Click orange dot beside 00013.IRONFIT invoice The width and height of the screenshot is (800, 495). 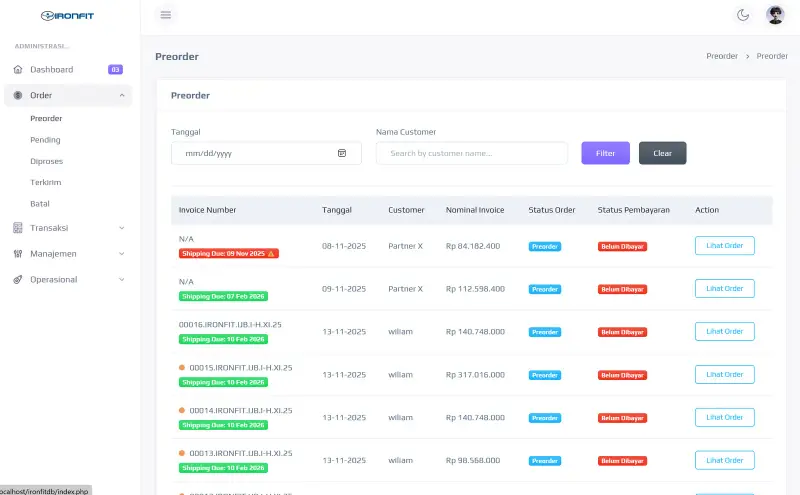coord(182,453)
